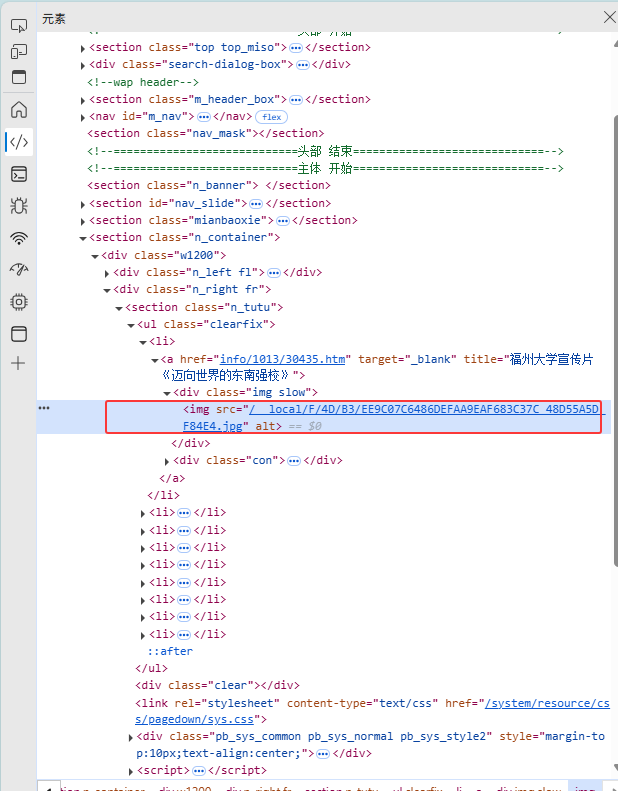Collapse the n_tutu section node
618x791 pixels.
pos(119,308)
